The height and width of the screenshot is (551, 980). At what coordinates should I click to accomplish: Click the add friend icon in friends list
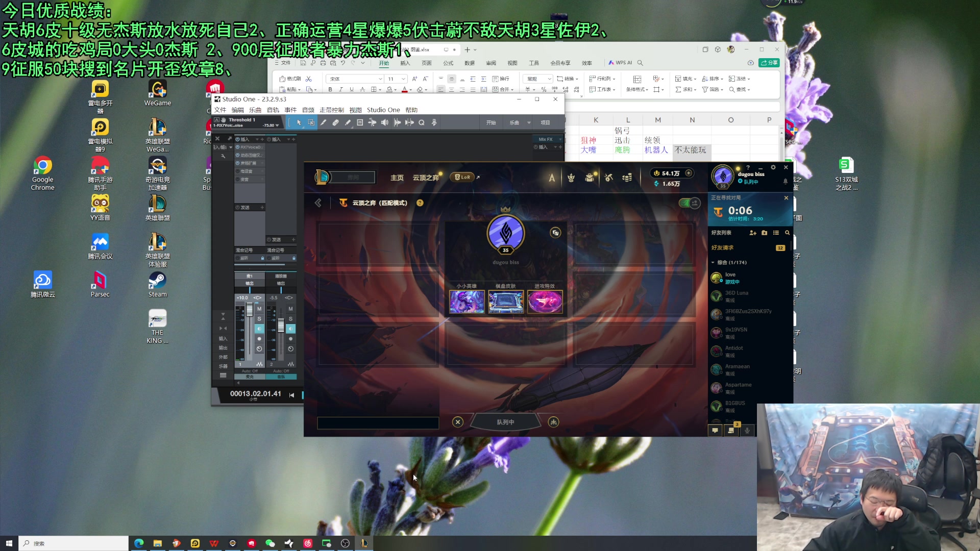753,233
